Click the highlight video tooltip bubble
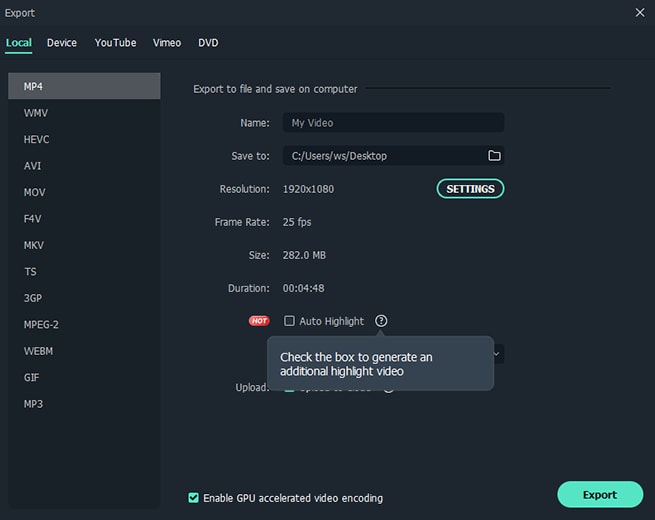Screen dimensions: 655x520 pyautogui.click(x=380, y=364)
